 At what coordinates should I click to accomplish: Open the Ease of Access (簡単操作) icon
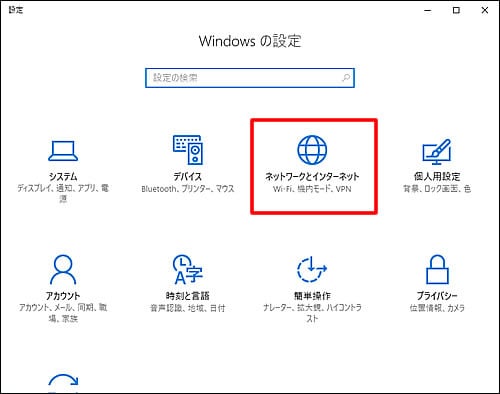312,269
